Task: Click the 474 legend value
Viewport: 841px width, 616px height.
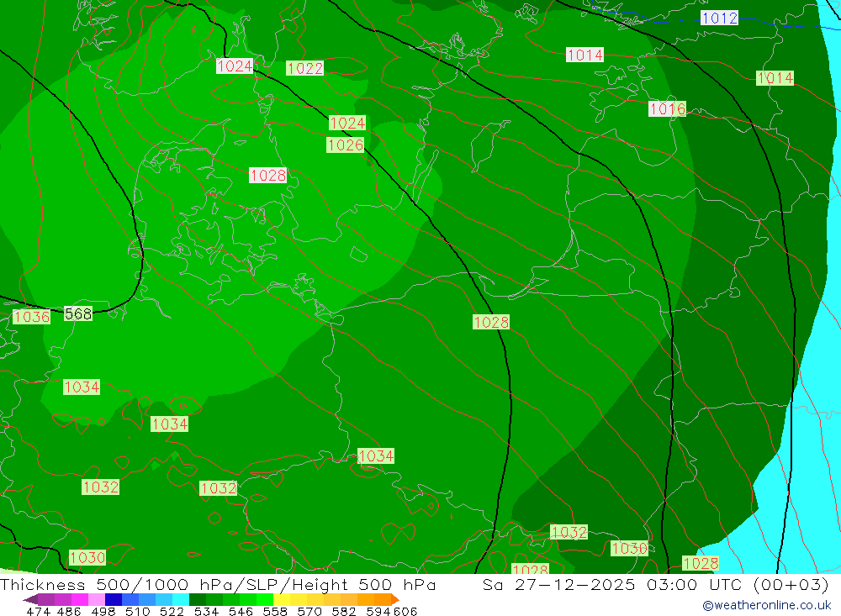Action: click(39, 611)
